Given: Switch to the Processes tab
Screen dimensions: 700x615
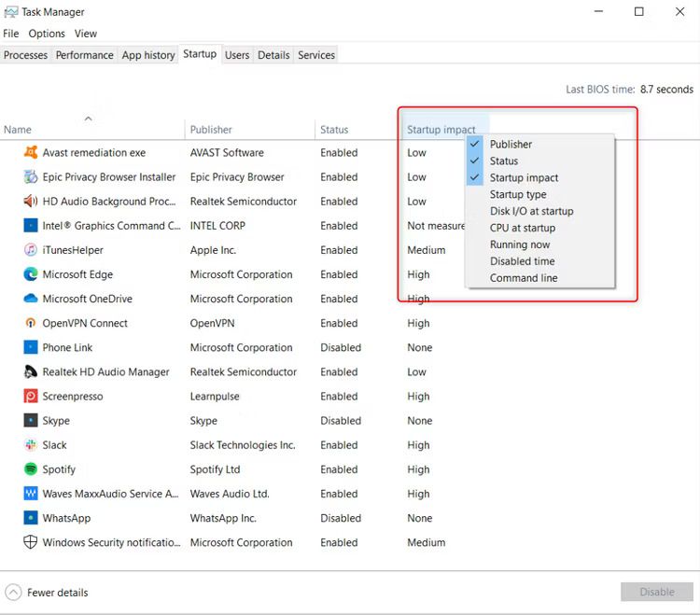Looking at the screenshot, I should (x=25, y=55).
